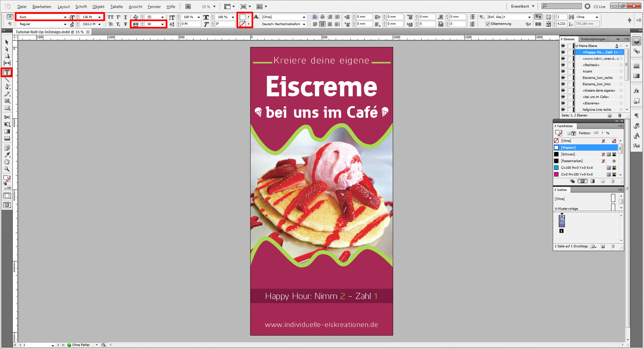Grab the Hand tool
The height and width of the screenshot is (349, 644).
[7, 162]
